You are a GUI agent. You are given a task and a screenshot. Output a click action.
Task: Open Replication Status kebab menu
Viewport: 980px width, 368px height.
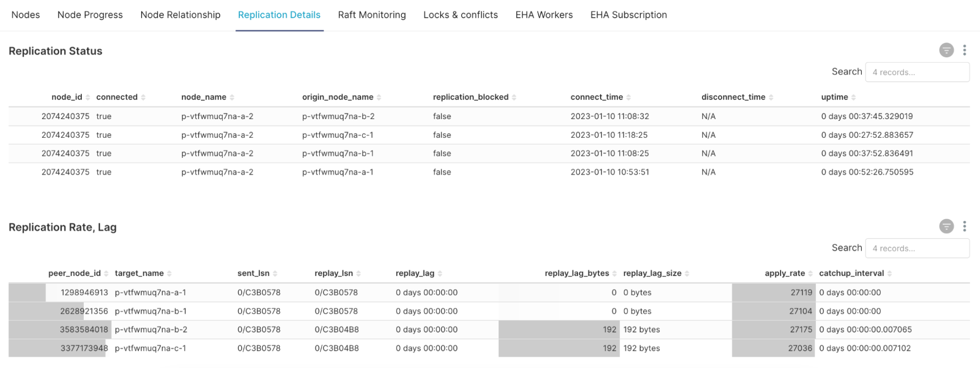(x=964, y=50)
